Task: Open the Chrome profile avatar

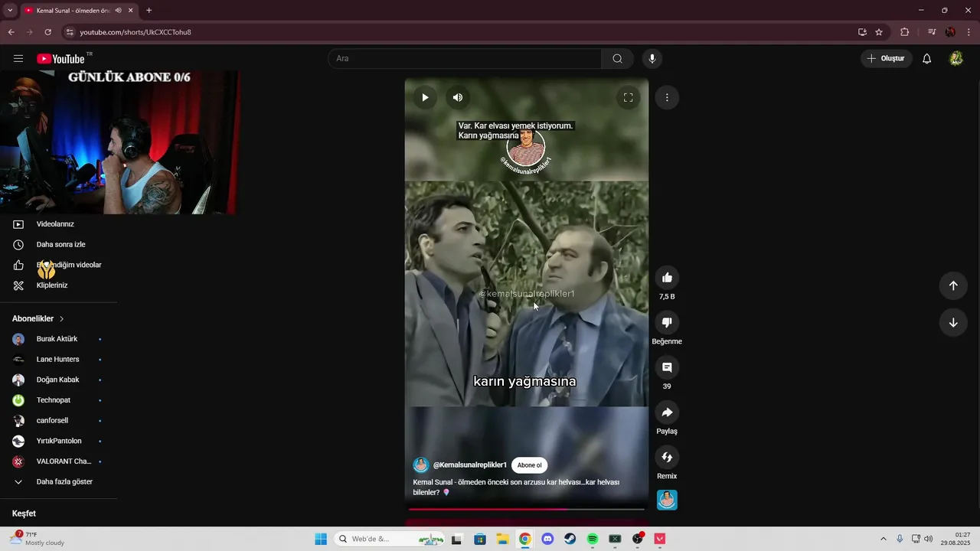Action: click(x=950, y=32)
